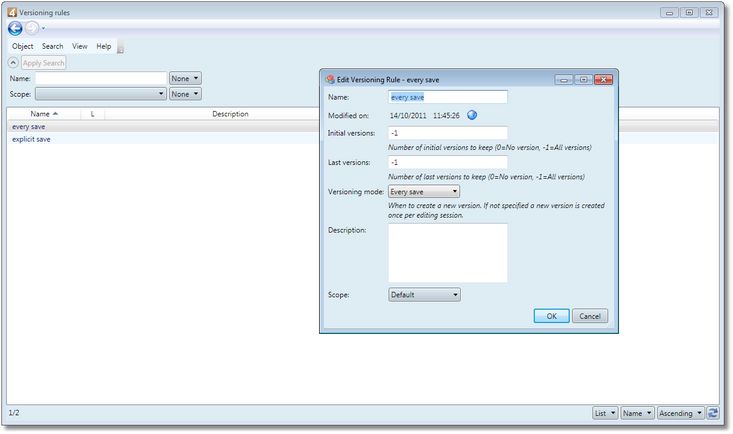Open the View menu
The image size is (733, 434).
[x=80, y=46]
